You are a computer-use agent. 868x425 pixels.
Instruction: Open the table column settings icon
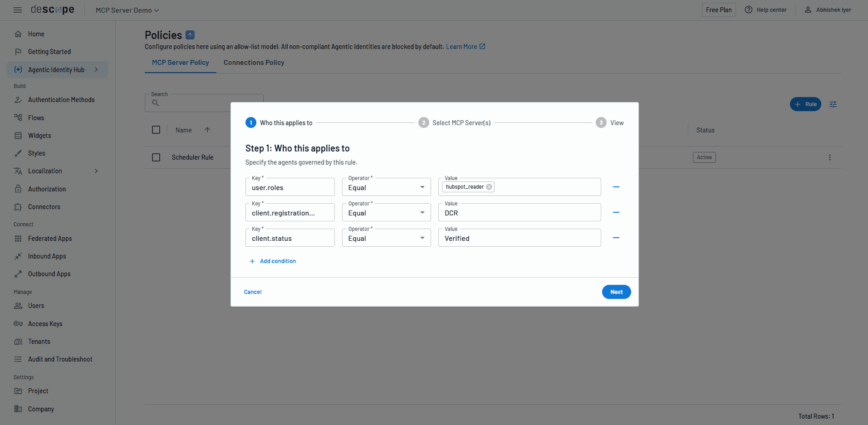tap(833, 104)
